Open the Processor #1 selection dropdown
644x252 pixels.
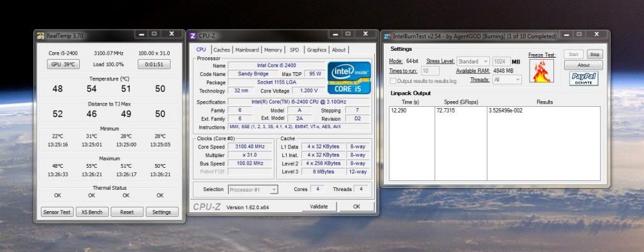pos(253,190)
